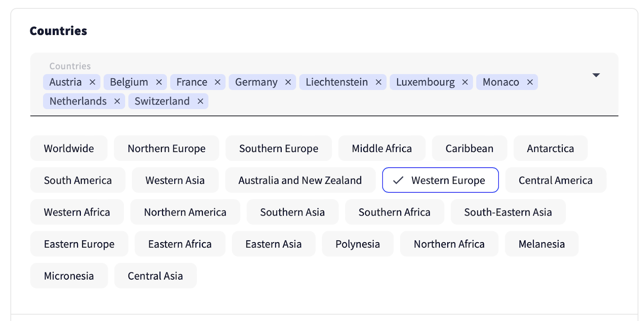
Task: Add the Northern America region
Action: coord(185,212)
